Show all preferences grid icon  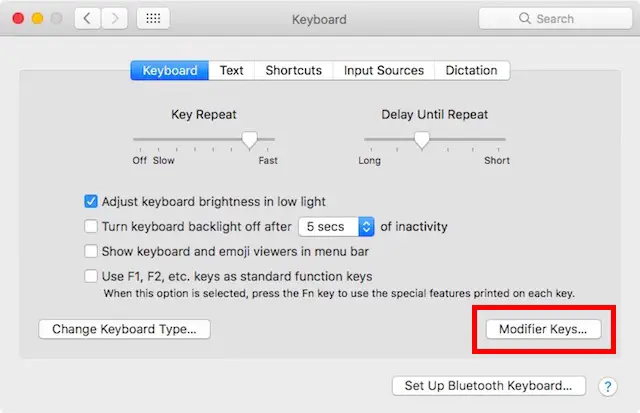pos(153,18)
